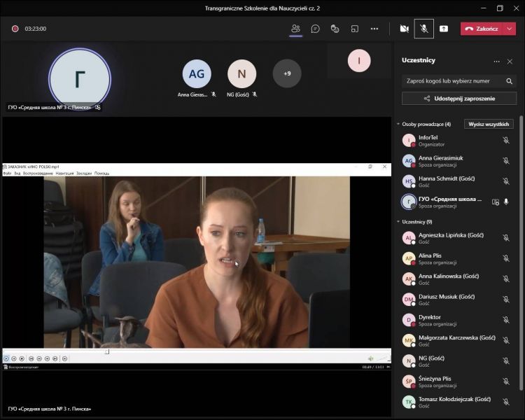Open the breakout rooms icon
This screenshot has height=420, width=525.
(x=355, y=29)
